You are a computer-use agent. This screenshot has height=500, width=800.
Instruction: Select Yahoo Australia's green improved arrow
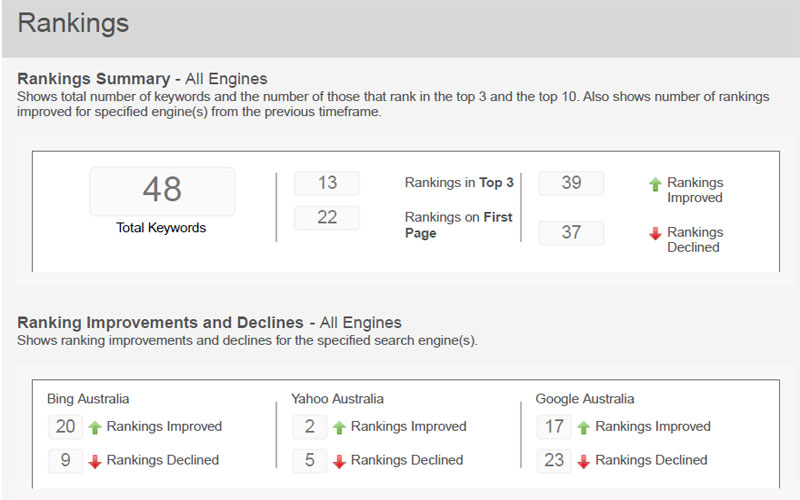339,427
